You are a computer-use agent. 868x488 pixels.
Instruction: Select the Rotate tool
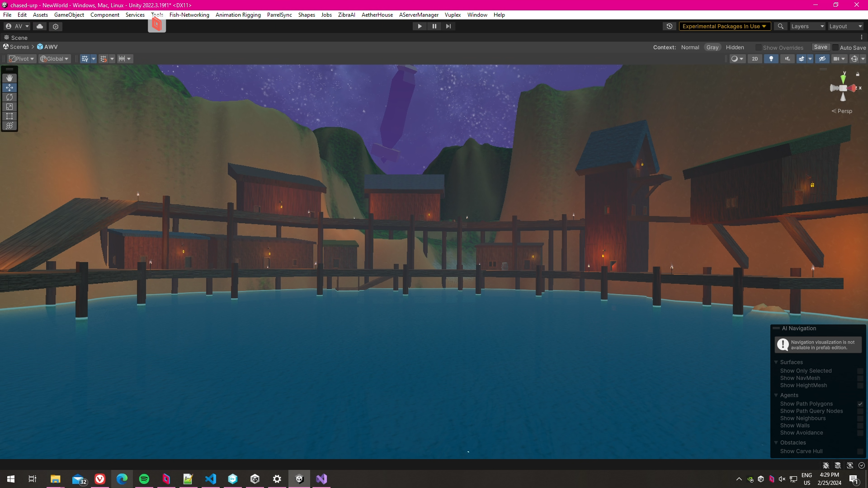[x=9, y=97]
